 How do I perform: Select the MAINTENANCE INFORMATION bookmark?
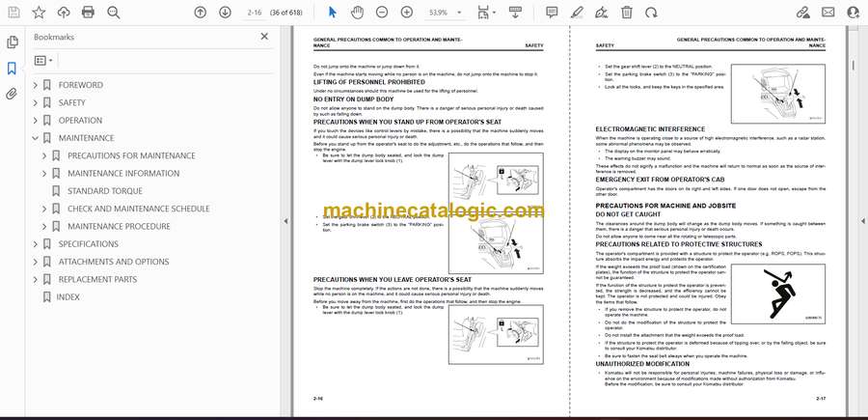123,174
